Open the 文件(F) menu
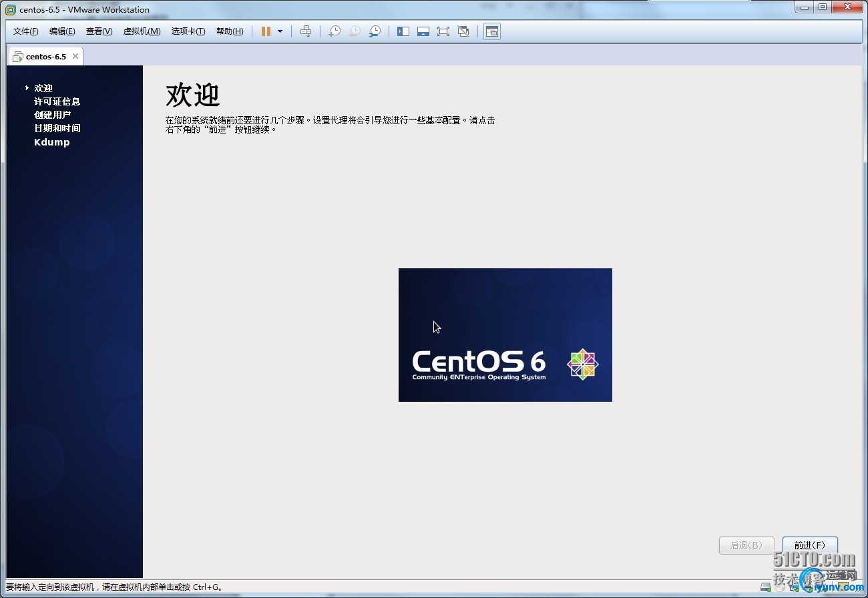868x598 pixels. pyautogui.click(x=26, y=31)
